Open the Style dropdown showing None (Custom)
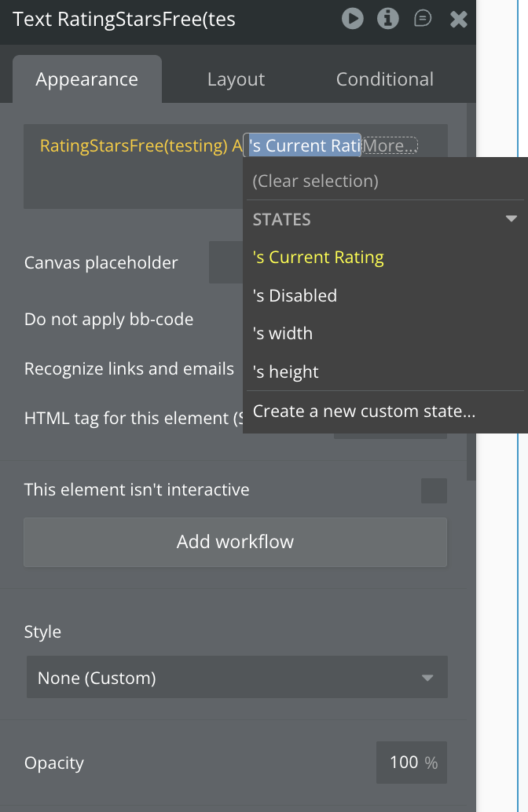 [236, 678]
